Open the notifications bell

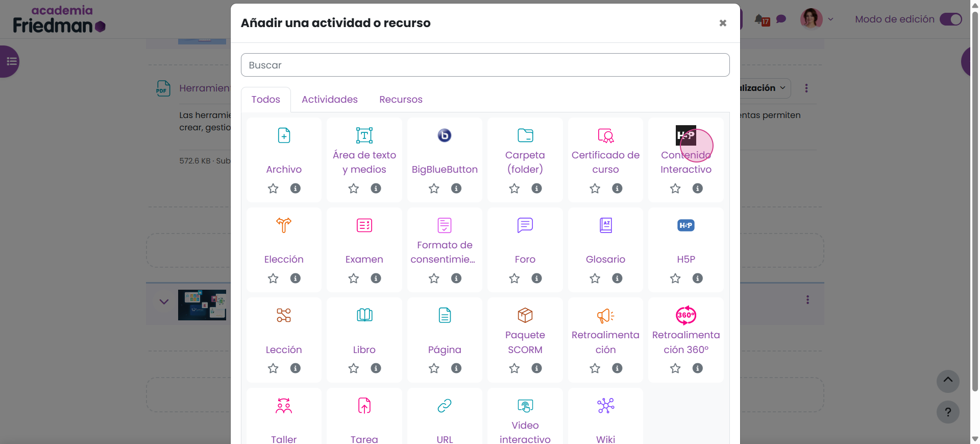[x=760, y=19]
